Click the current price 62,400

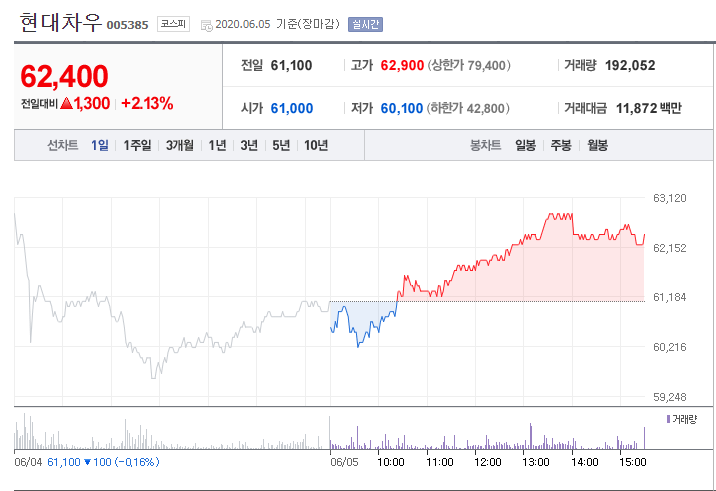pos(64,76)
